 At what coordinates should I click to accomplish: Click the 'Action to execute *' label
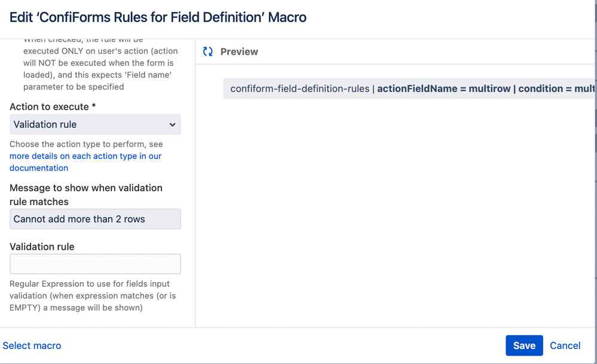click(53, 106)
